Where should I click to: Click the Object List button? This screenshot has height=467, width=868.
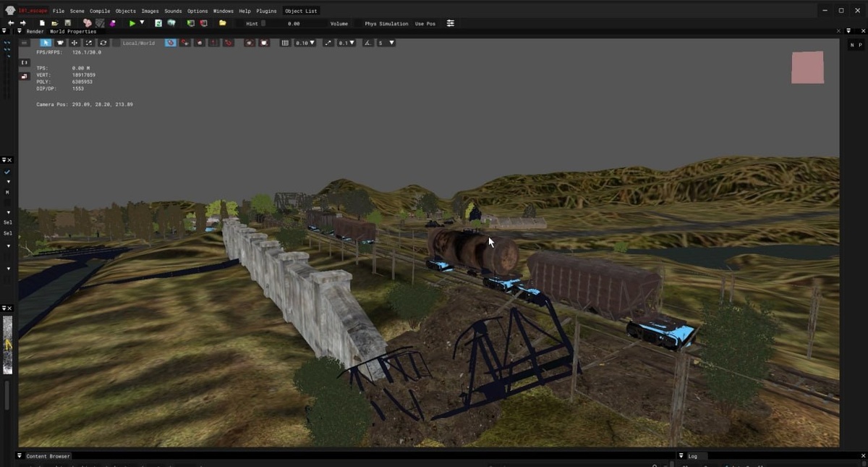coord(301,11)
